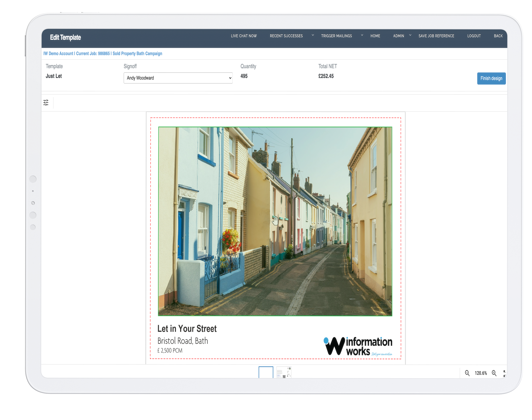
Task: Click the Quantity value 495
Action: point(244,76)
